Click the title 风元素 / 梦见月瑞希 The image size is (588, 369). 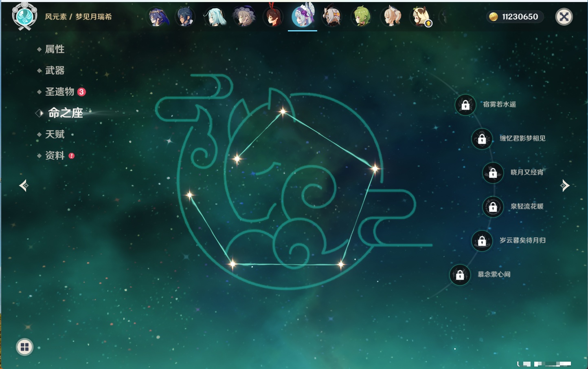[x=78, y=17]
